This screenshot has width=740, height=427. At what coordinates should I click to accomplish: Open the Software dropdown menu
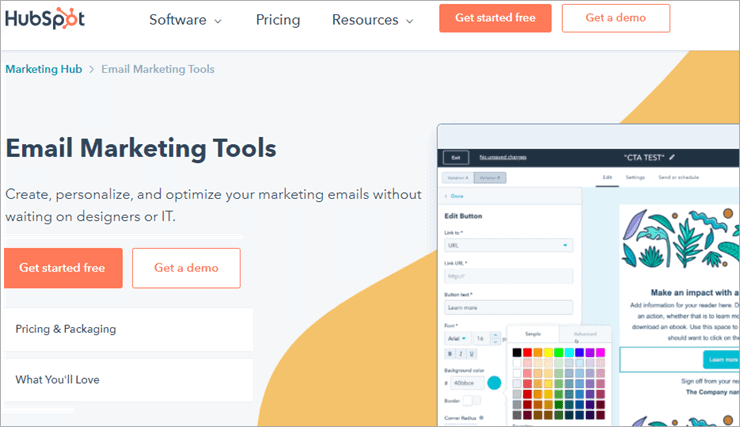185,20
